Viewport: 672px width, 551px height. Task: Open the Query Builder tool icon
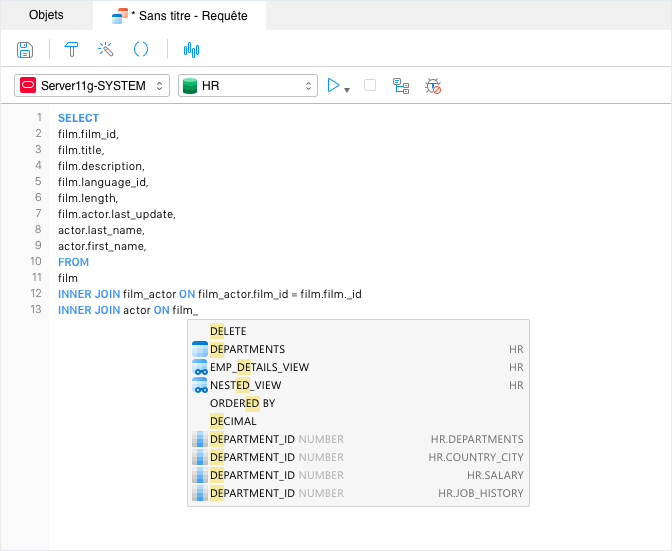pyautogui.click(x=71, y=50)
